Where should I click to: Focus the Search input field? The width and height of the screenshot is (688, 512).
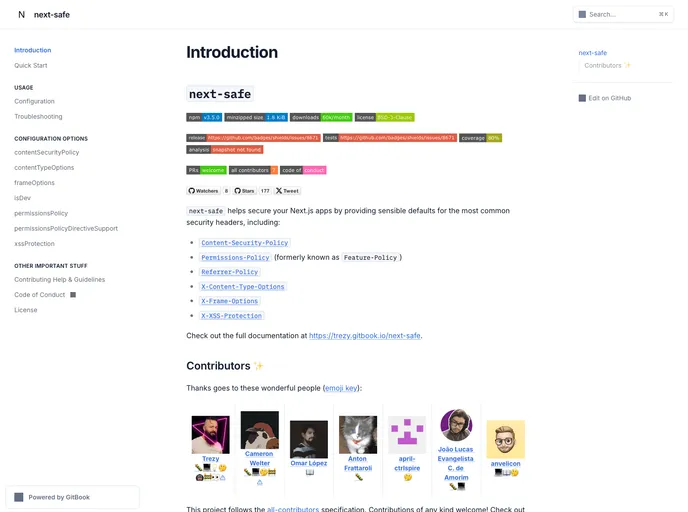click(x=622, y=14)
